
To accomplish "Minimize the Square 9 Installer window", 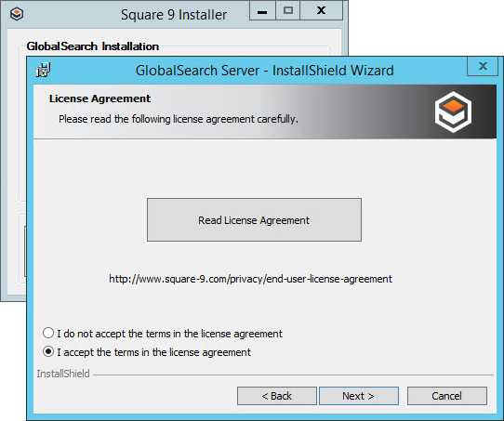I will pos(262,10).
